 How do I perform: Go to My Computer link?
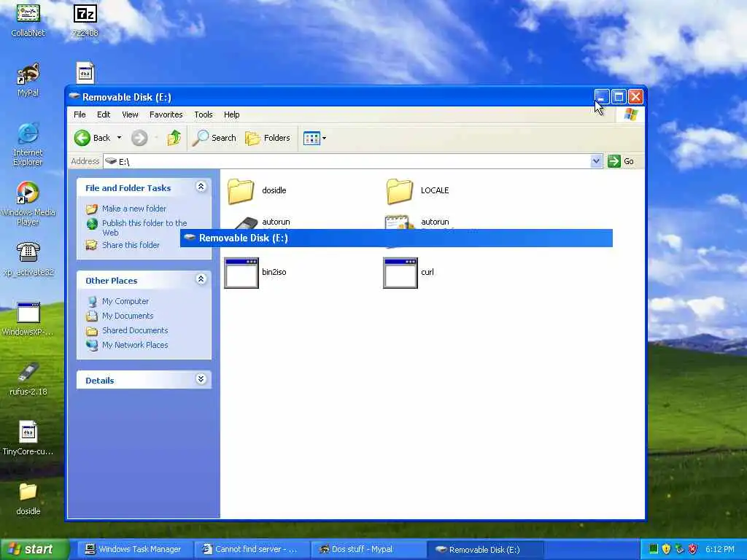tap(125, 301)
